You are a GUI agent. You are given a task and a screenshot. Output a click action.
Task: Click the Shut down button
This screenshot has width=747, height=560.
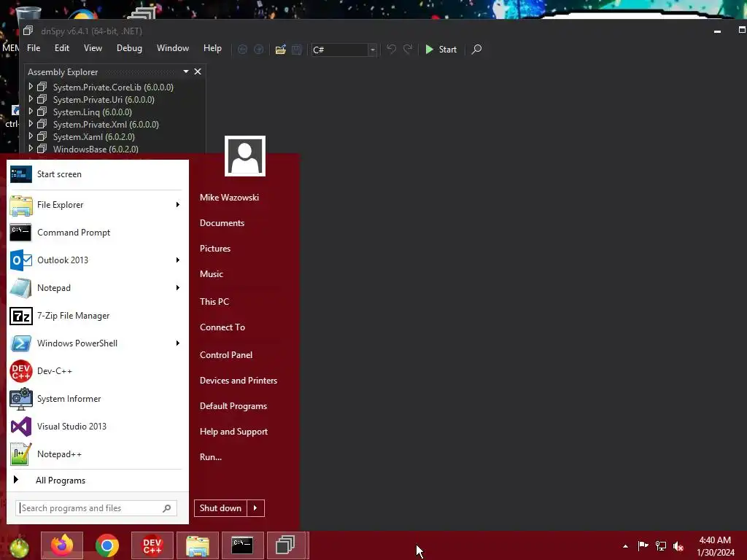tap(220, 508)
